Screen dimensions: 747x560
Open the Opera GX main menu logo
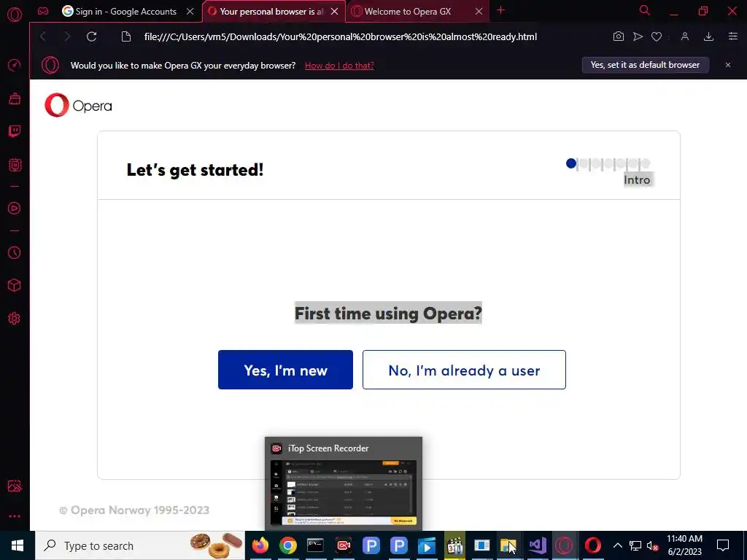(x=15, y=14)
